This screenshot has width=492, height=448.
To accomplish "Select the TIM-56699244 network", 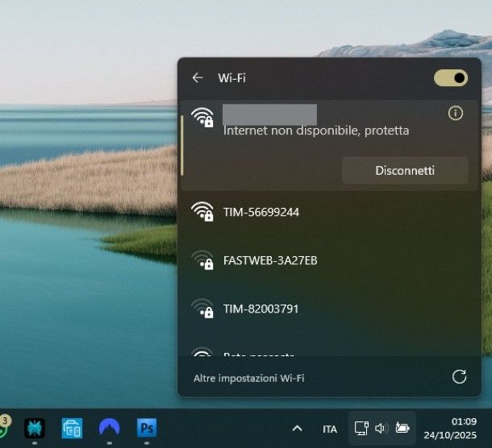I will (x=329, y=212).
